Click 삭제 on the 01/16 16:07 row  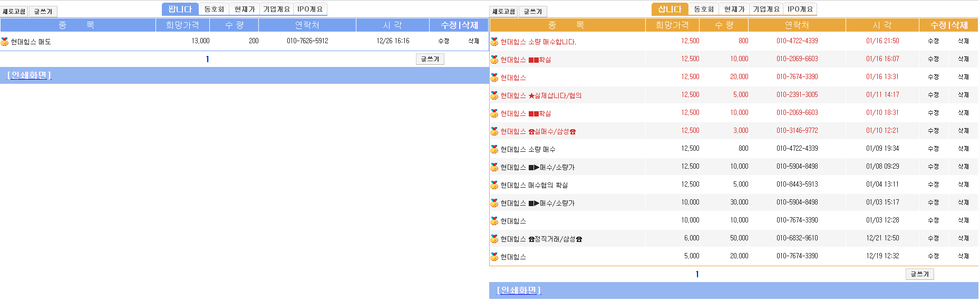pos(964,59)
